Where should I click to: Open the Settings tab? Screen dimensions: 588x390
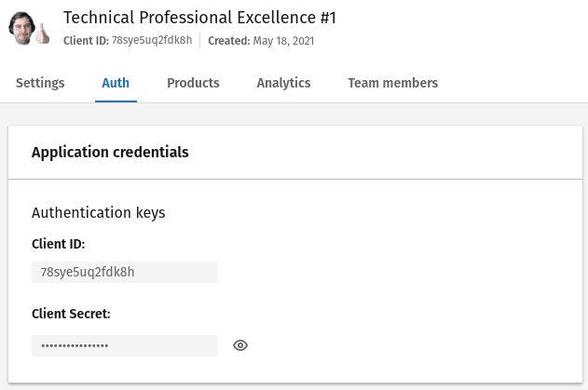coord(40,83)
